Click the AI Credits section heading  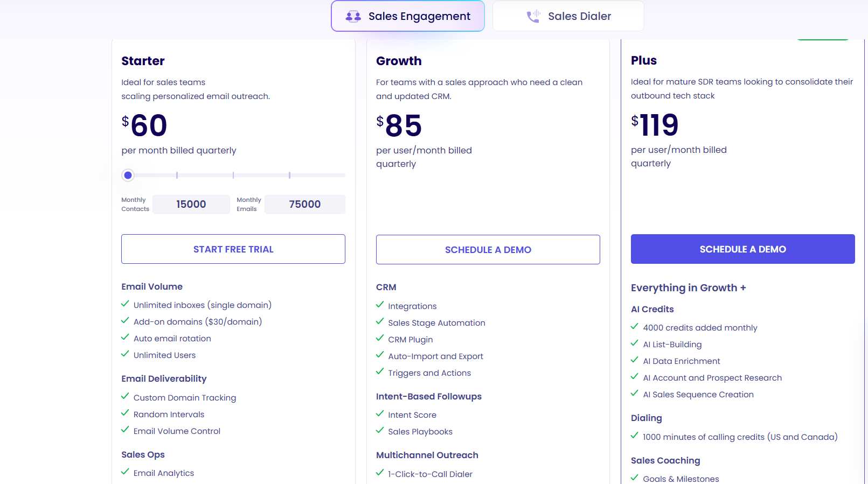pyautogui.click(x=652, y=309)
